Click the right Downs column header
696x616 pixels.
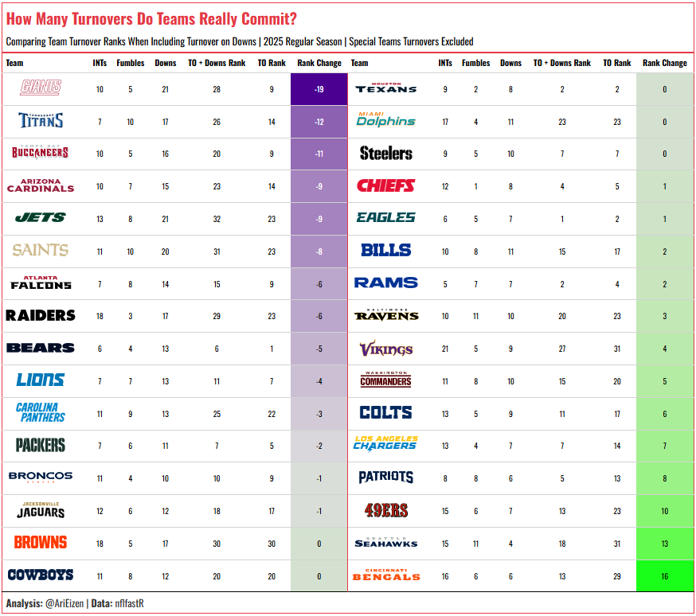pyautogui.click(x=511, y=63)
